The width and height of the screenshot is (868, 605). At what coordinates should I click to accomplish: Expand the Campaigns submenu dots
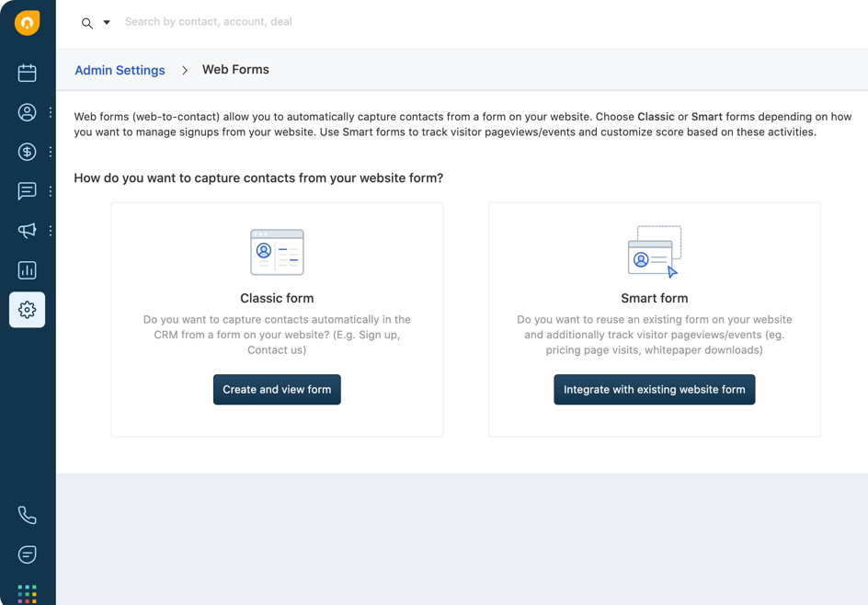tap(51, 231)
